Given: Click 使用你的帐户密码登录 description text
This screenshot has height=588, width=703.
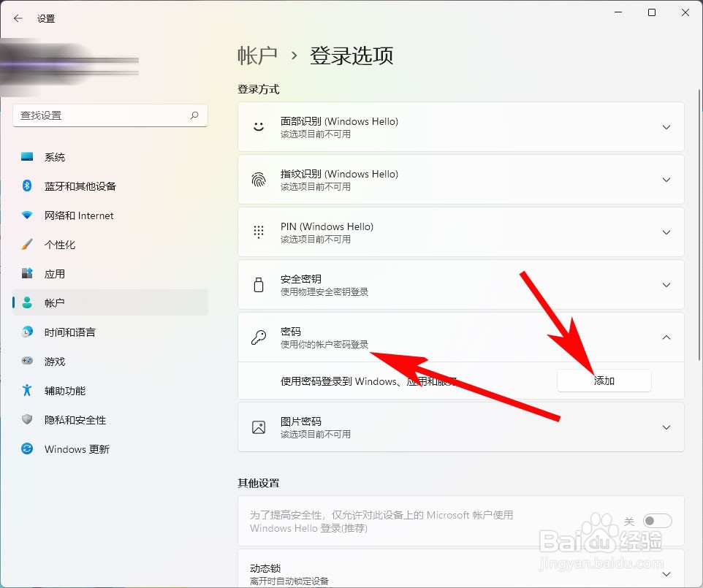Looking at the screenshot, I should (324, 344).
